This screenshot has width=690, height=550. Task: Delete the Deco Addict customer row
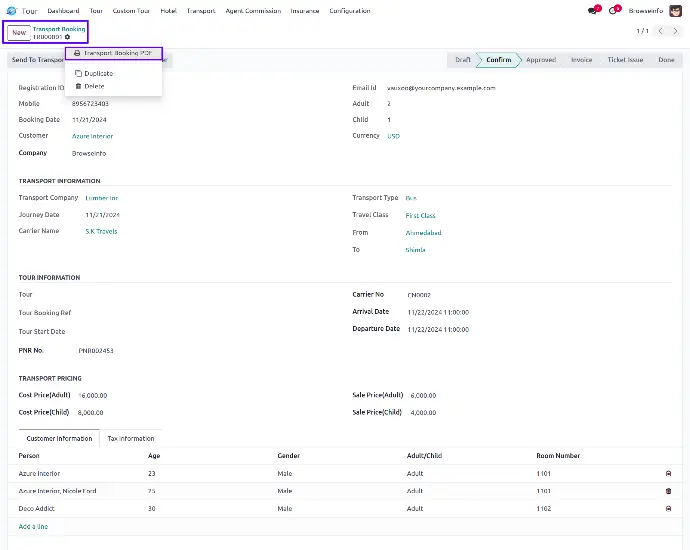tap(668, 508)
